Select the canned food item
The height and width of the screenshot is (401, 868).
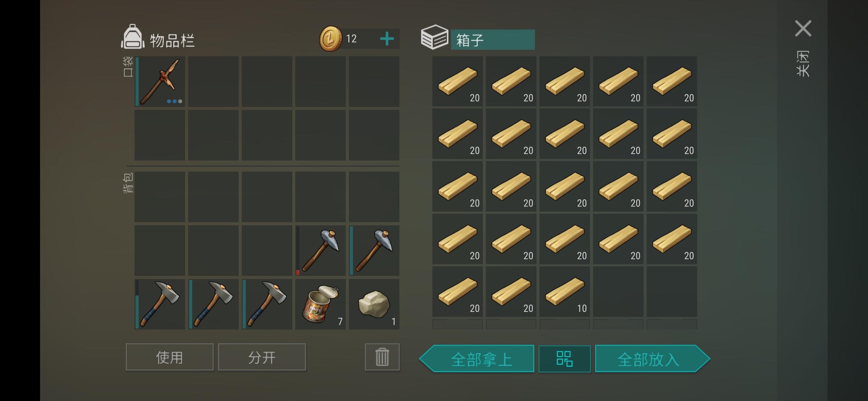(x=320, y=304)
